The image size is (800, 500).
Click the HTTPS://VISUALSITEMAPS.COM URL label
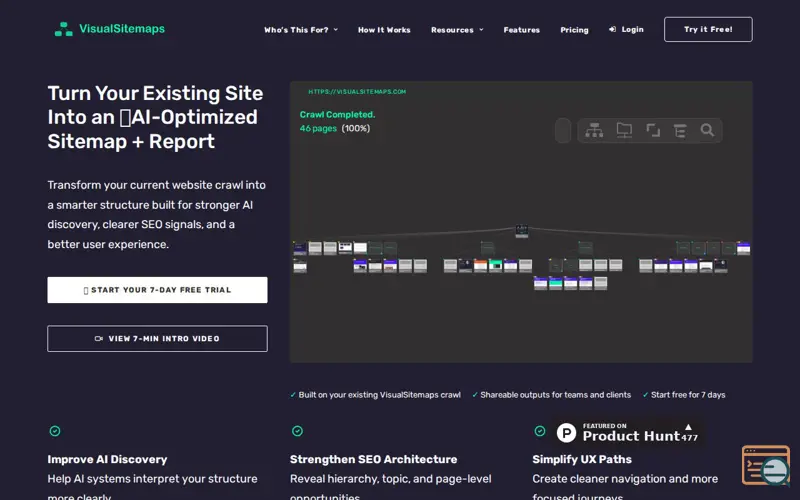click(357, 92)
